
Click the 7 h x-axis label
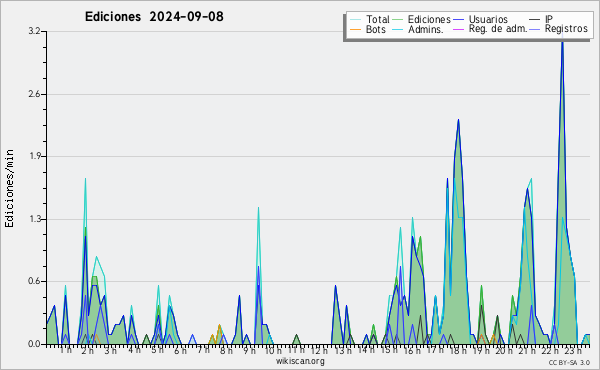[x=203, y=350]
